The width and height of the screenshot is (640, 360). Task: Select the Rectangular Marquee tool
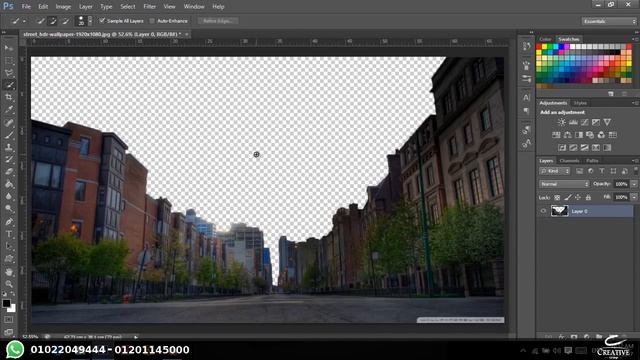pos(9,60)
